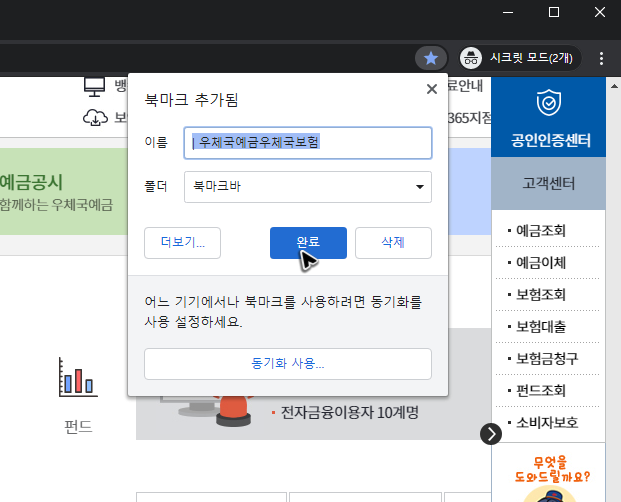Select 예금조회 in the quick menu

(541, 231)
